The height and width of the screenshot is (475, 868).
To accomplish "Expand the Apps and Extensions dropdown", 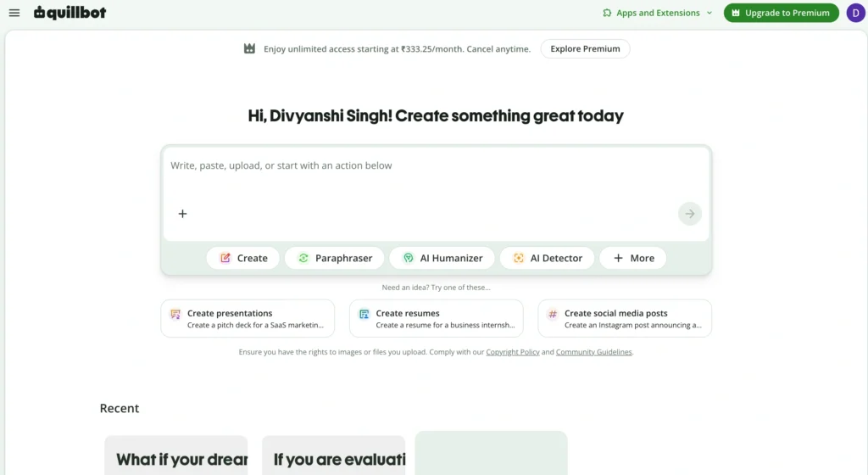I will (x=709, y=13).
